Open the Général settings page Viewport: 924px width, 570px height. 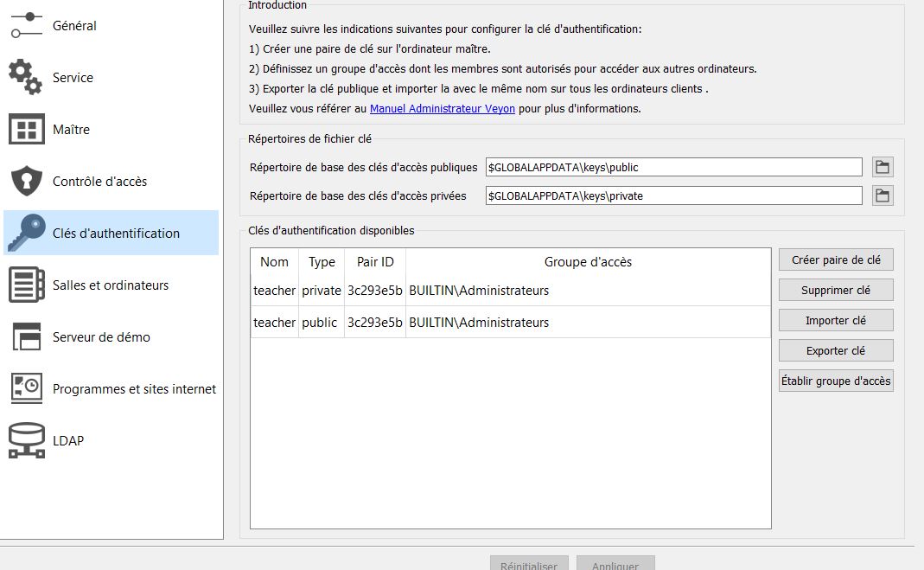[x=73, y=25]
